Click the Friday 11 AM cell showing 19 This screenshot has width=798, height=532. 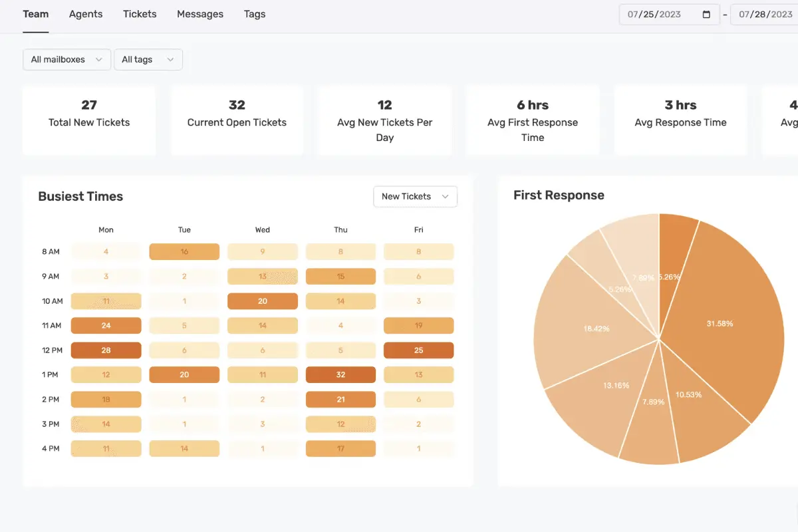[x=419, y=326]
